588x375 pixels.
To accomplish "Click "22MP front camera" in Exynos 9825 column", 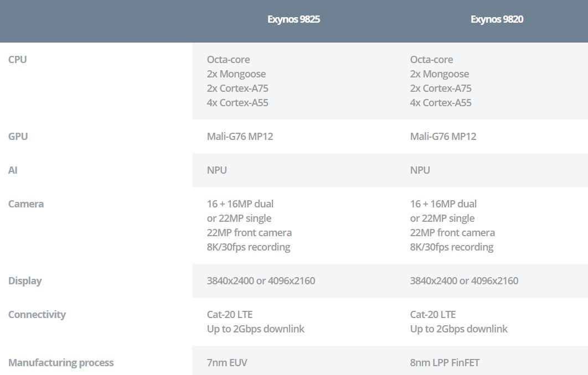I will tap(249, 233).
